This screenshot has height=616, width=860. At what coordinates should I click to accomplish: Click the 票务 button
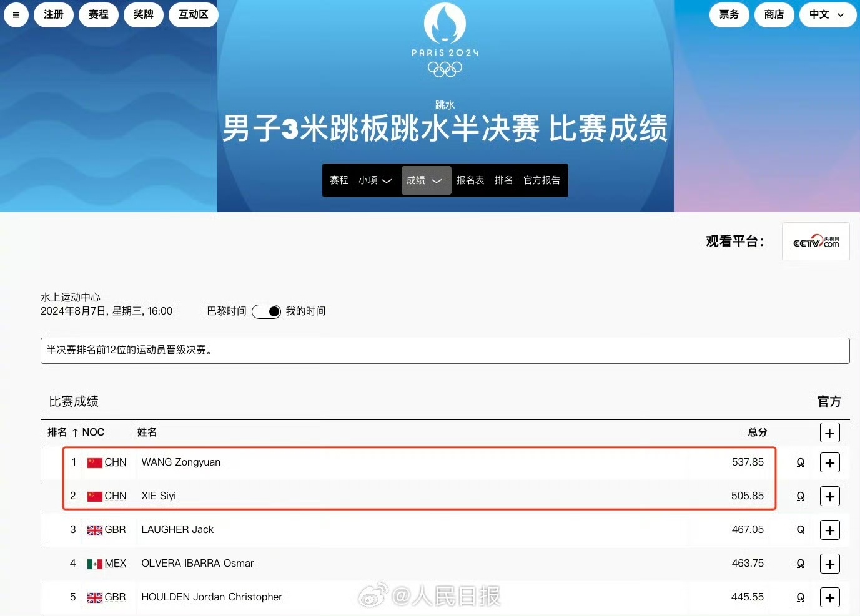point(729,14)
